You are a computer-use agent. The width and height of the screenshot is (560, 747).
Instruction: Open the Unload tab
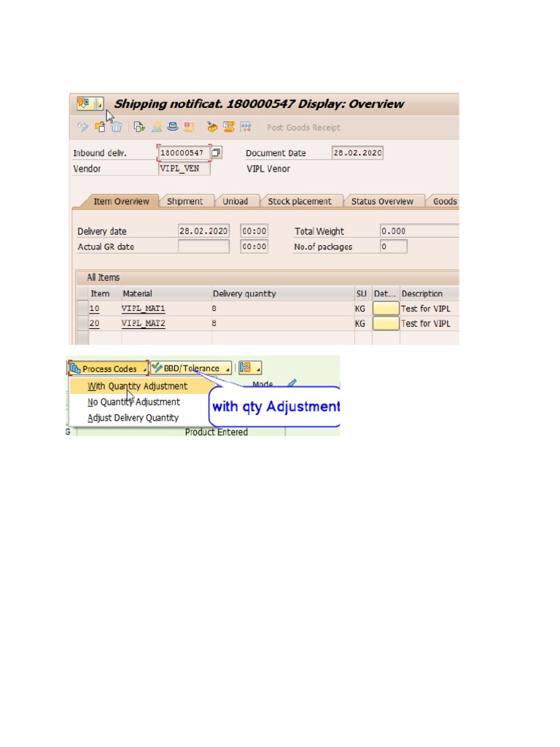(236, 201)
